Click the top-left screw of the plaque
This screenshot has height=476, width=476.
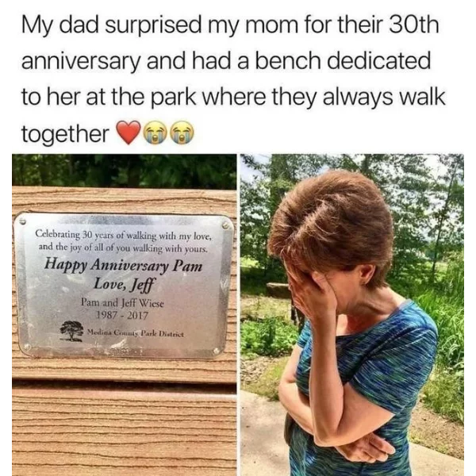pyautogui.click(x=21, y=221)
